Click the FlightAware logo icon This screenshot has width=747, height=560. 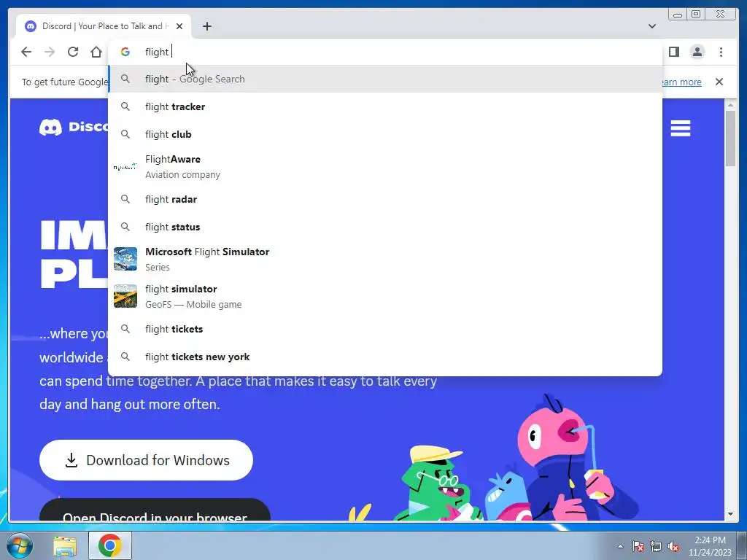tap(125, 167)
